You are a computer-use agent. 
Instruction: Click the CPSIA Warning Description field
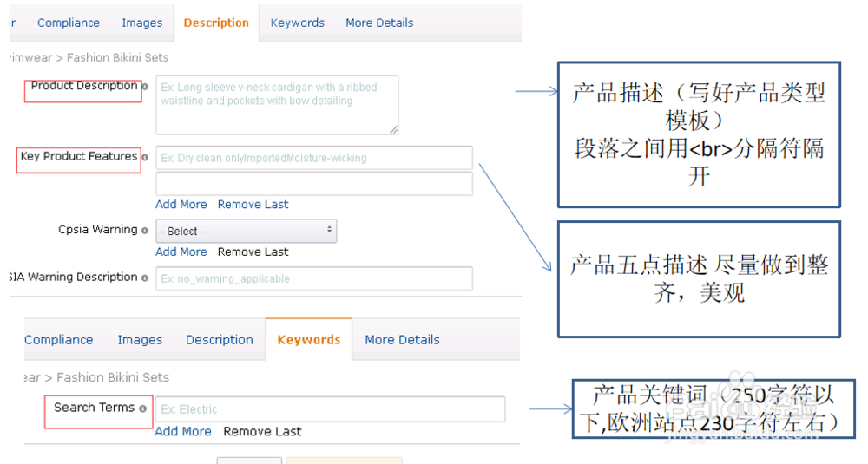pos(314,278)
